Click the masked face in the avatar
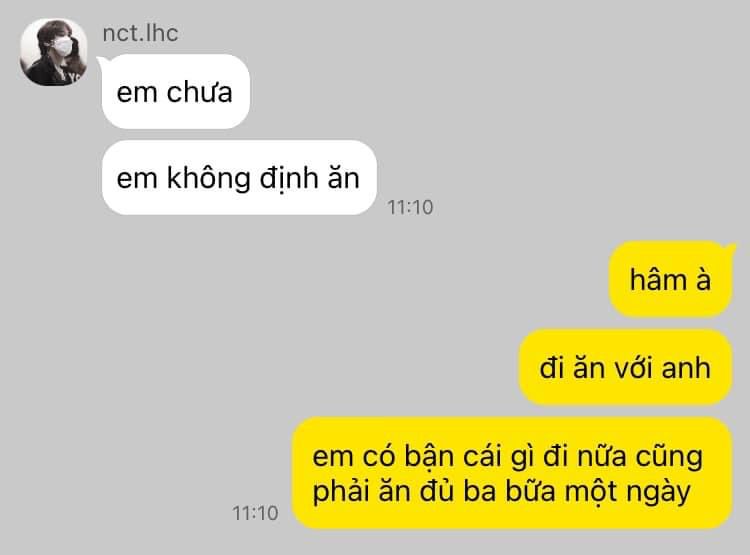The image size is (750, 555). coord(62,44)
